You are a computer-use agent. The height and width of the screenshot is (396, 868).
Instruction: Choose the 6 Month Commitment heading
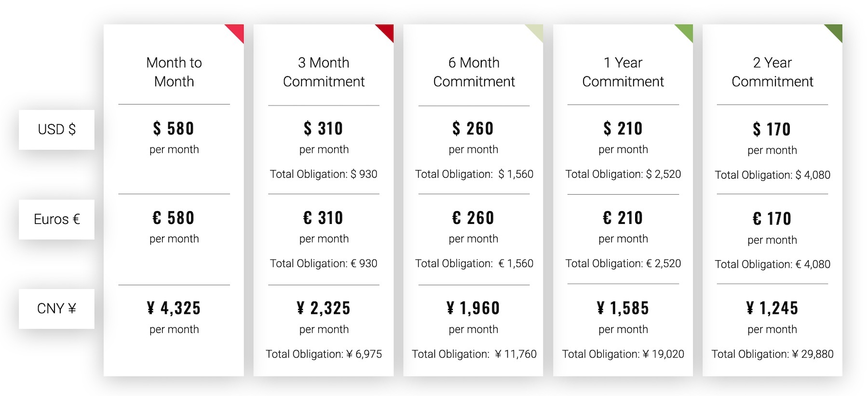(474, 72)
